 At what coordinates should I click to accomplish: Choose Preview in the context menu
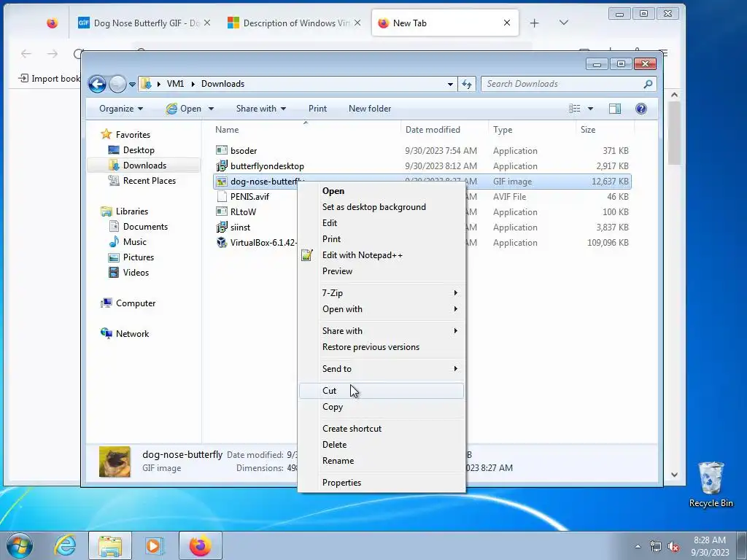pyautogui.click(x=381, y=271)
